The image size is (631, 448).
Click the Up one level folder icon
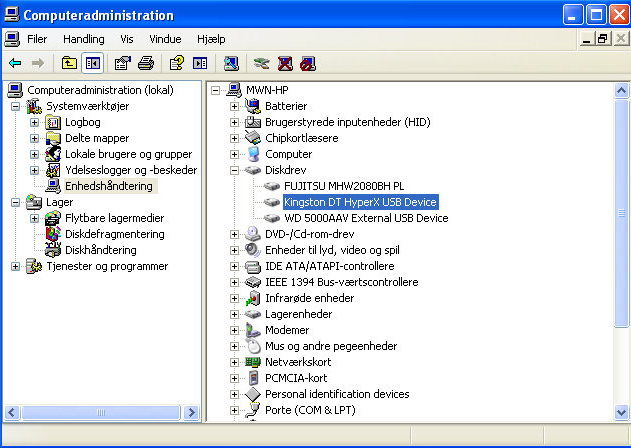tap(69, 63)
